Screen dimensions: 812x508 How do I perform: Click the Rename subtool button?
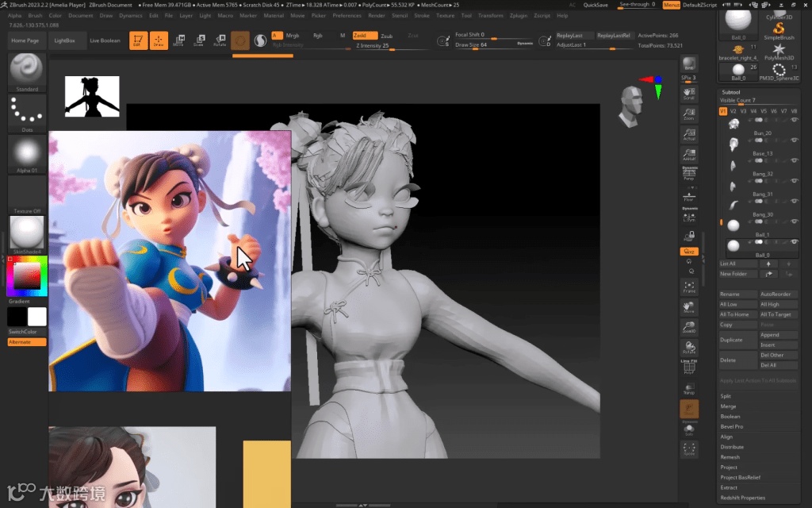(738, 294)
